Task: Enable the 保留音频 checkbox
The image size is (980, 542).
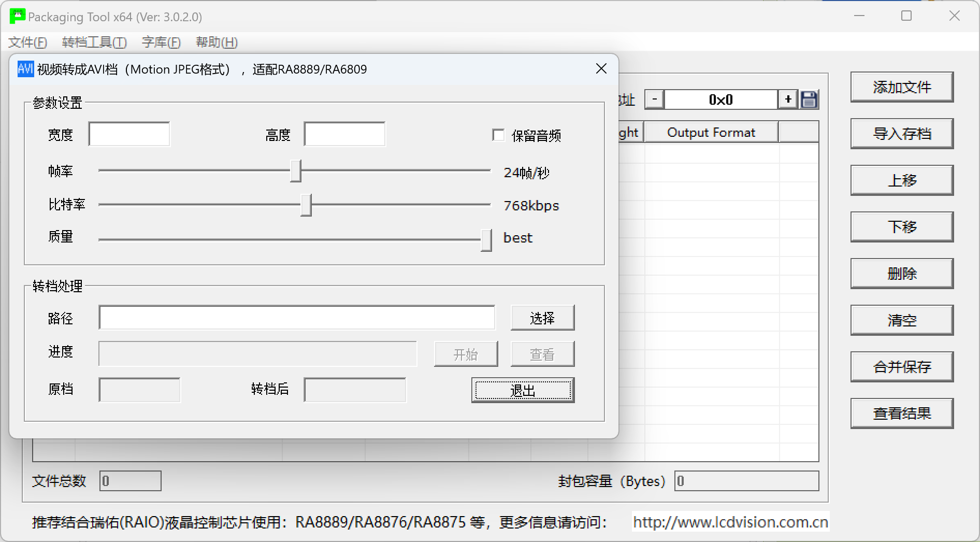Action: pyautogui.click(x=498, y=135)
